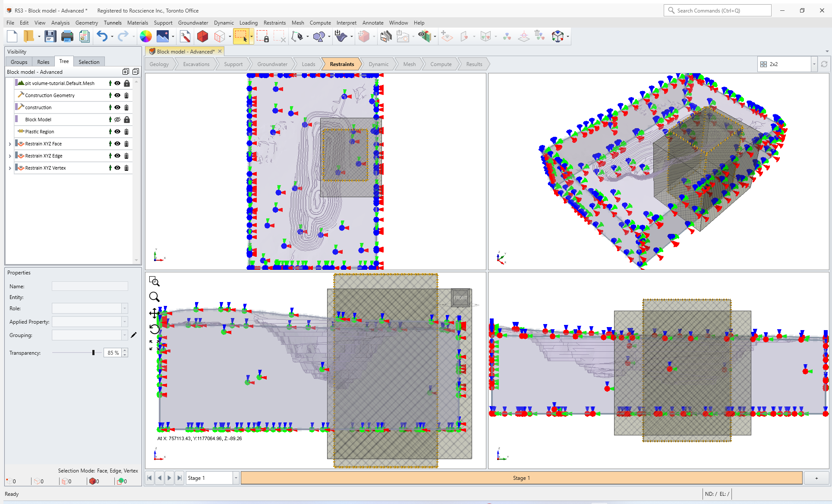Screen dimensions: 832x504
Task: Open the Restraints menu in menu bar
Action: 274,23
